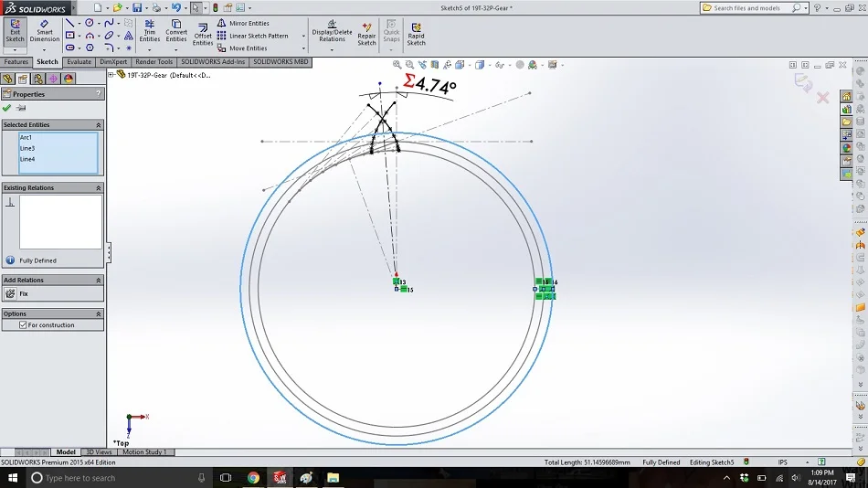868x488 pixels.
Task: Uncheck the For construction checkbox
Action: tap(23, 325)
